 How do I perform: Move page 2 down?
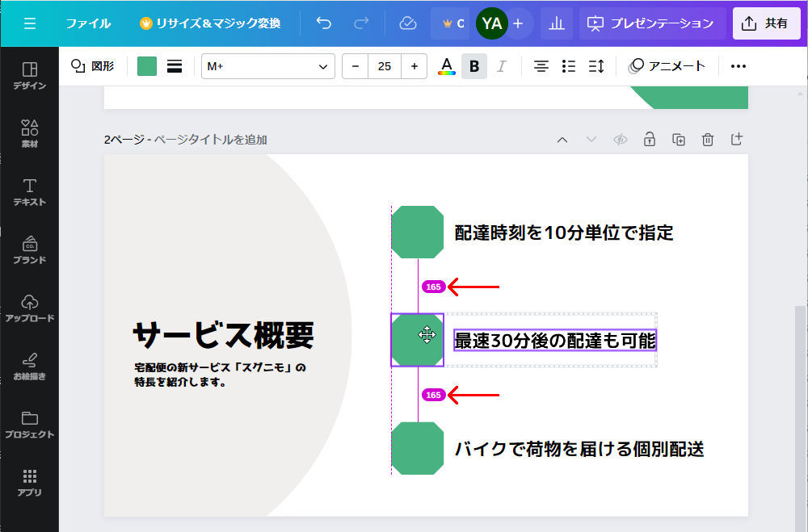pos(591,140)
